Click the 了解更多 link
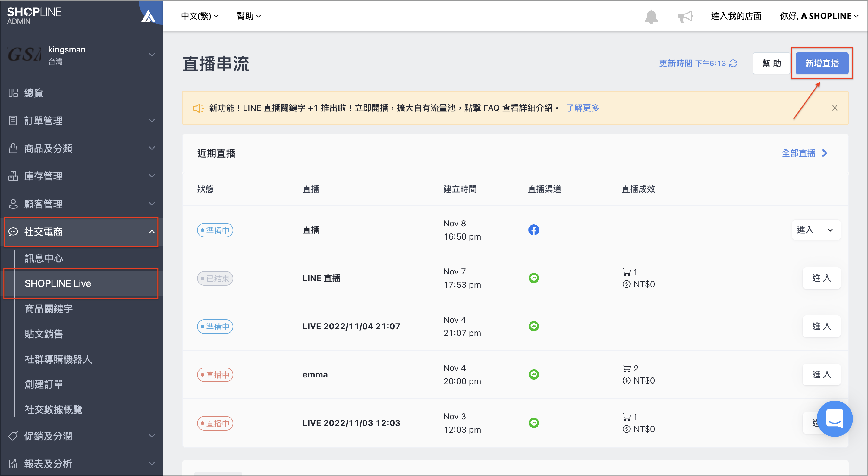868x476 pixels. 583,108
